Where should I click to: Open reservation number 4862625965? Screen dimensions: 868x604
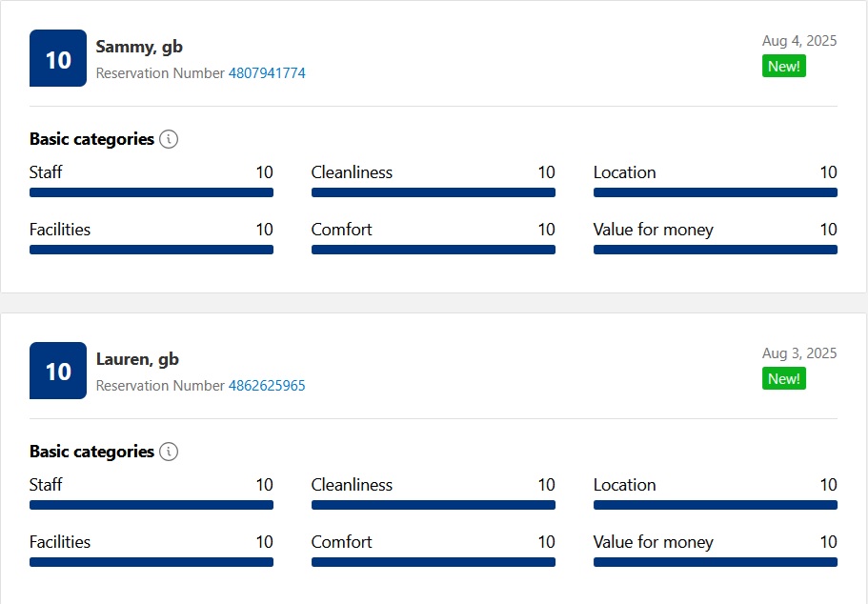(267, 386)
